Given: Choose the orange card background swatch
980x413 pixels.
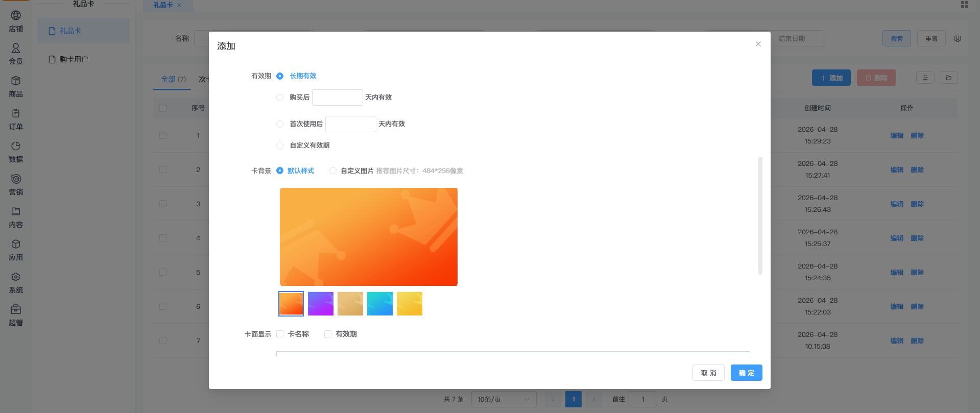Looking at the screenshot, I should (291, 304).
